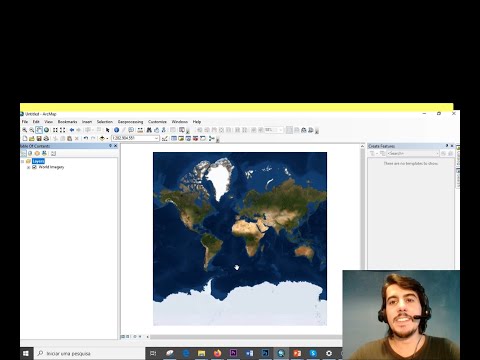Undo the last action

[86, 138]
